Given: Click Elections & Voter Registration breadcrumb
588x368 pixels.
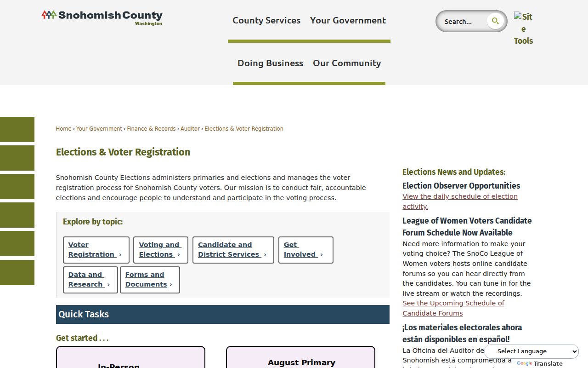Looking at the screenshot, I should pyautogui.click(x=244, y=129).
